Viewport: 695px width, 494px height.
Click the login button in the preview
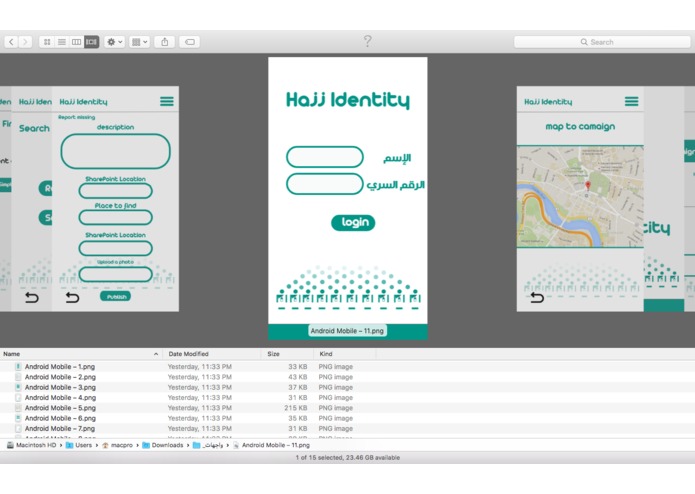coord(353,222)
